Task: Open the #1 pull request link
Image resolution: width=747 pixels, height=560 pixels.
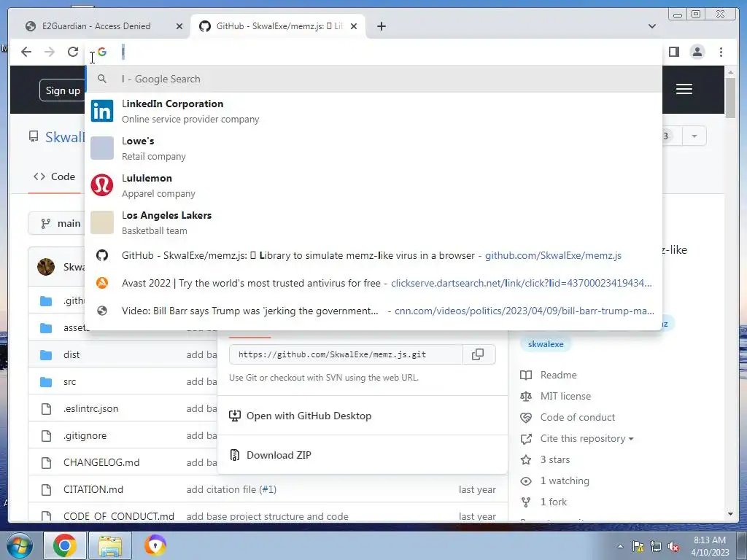Action: [268, 489]
